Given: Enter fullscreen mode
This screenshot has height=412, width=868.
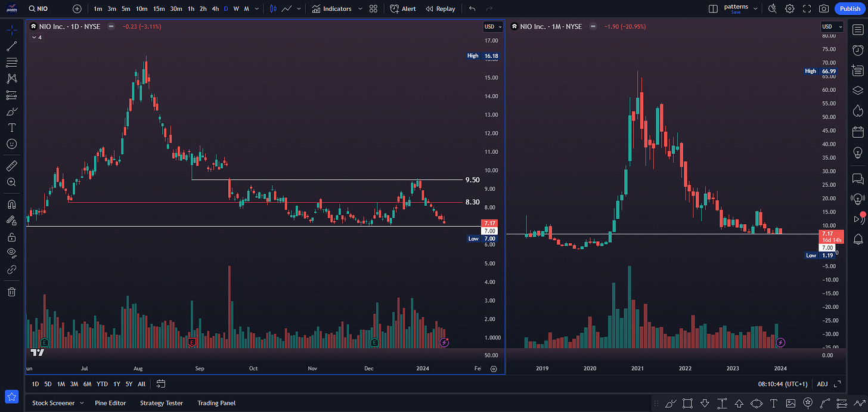Looking at the screenshot, I should click(807, 8).
